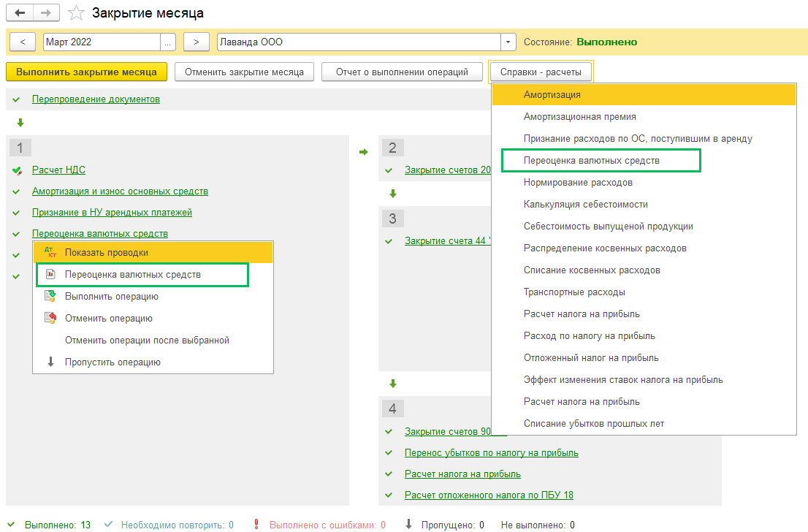808x532 pixels.
Task: Open the Перепроведение документов link
Action: coord(96,99)
